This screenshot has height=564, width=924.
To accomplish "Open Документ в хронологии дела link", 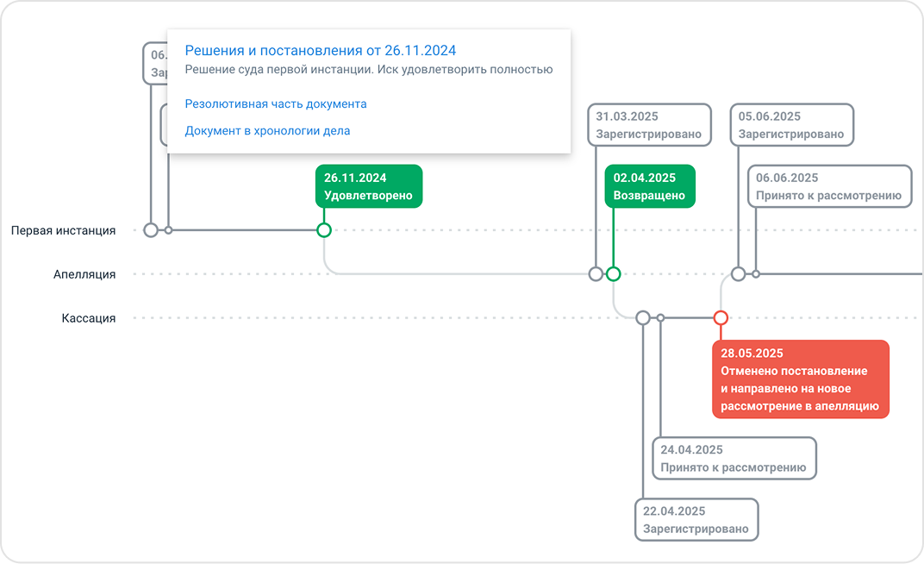I will pyautogui.click(x=267, y=131).
